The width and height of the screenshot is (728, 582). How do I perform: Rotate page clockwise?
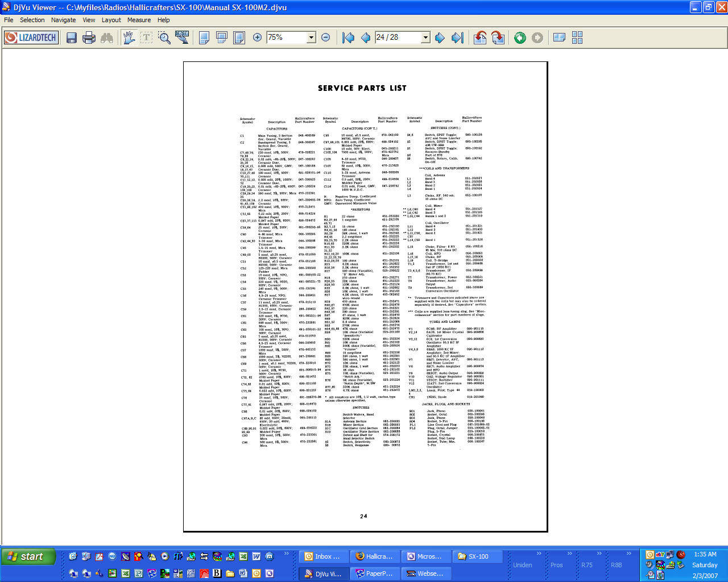pos(498,38)
